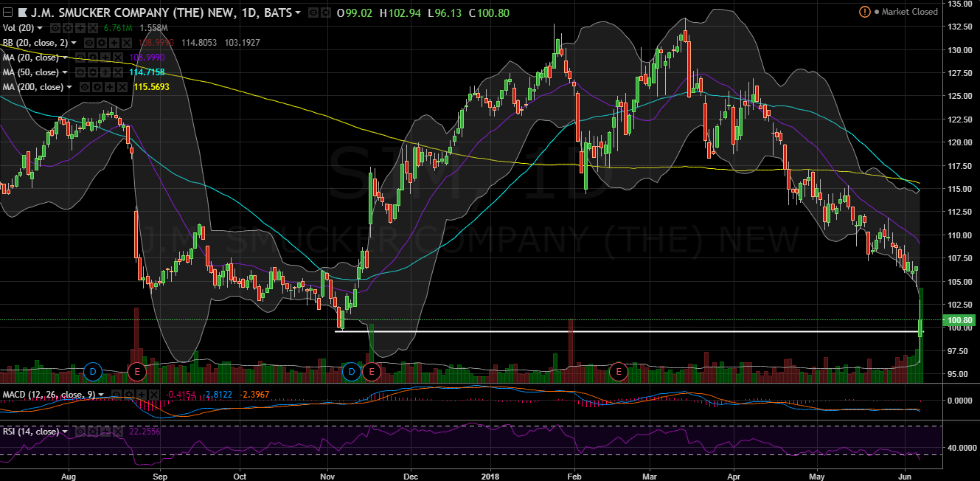Open the RSI (14, close) dropdown arrow

(65, 431)
